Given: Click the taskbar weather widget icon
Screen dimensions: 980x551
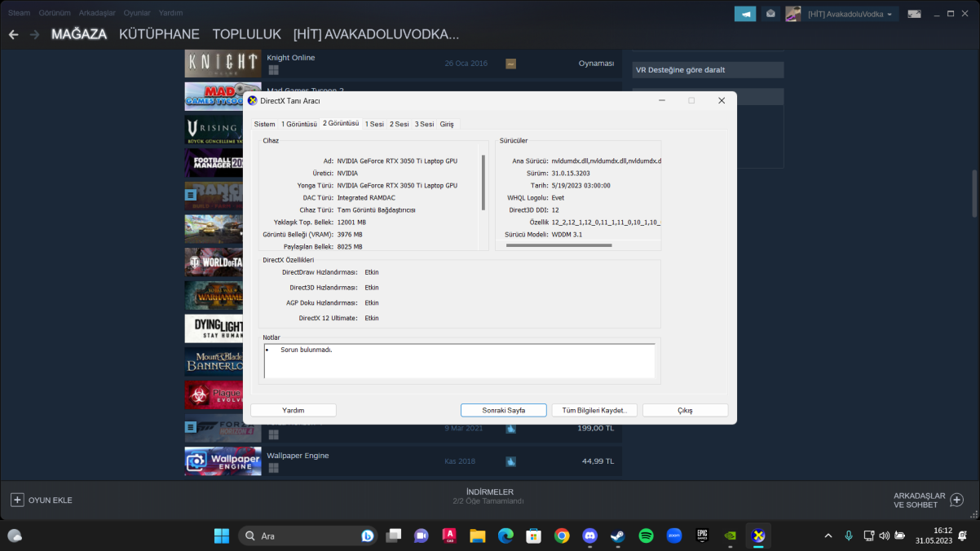Looking at the screenshot, I should tap(15, 536).
